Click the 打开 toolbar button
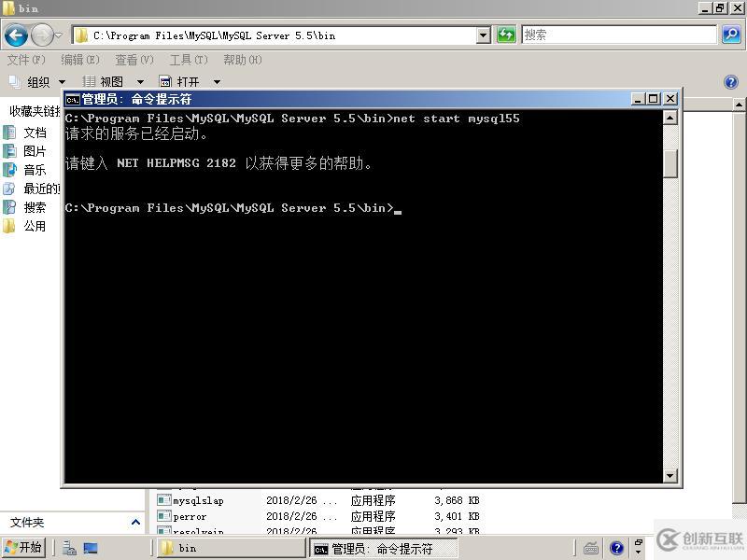This screenshot has width=747, height=560. pyautogui.click(x=179, y=82)
